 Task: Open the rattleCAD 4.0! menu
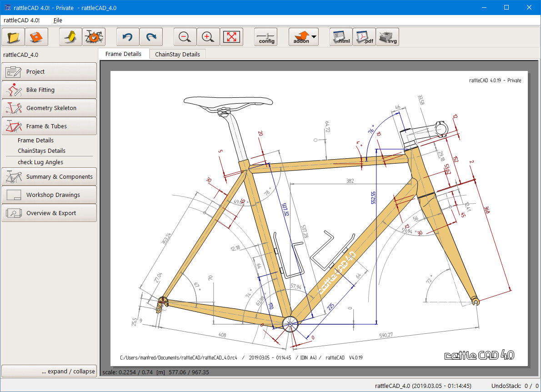pyautogui.click(x=21, y=20)
